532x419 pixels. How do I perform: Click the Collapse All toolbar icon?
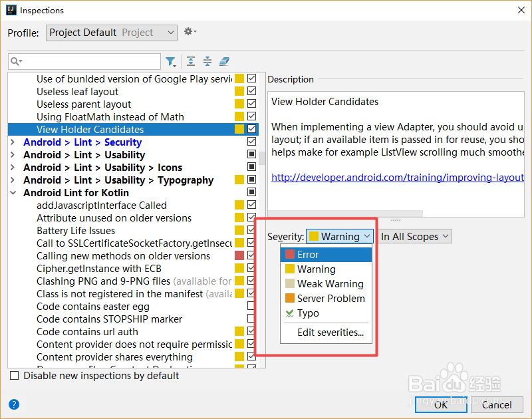(x=207, y=61)
